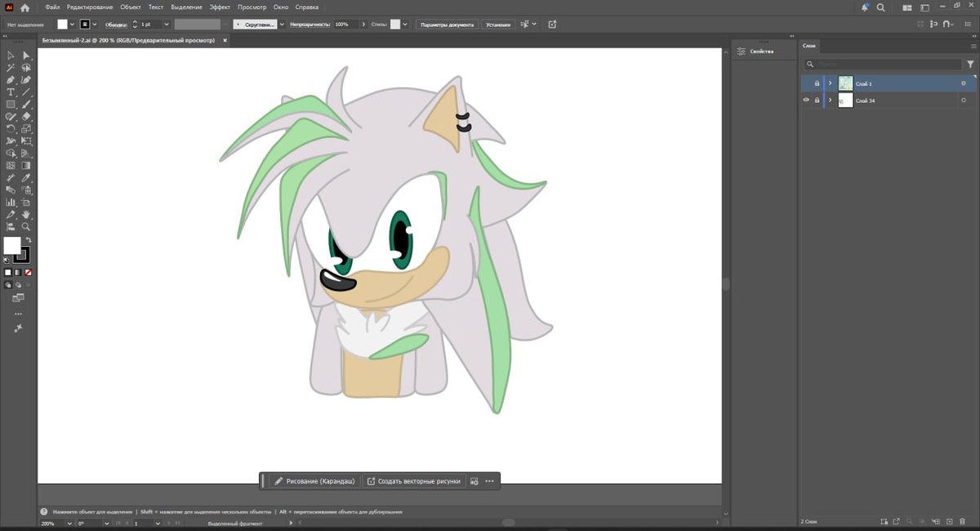Expand layer Слой 34 contents
The width and height of the screenshot is (980, 531).
pos(830,100)
